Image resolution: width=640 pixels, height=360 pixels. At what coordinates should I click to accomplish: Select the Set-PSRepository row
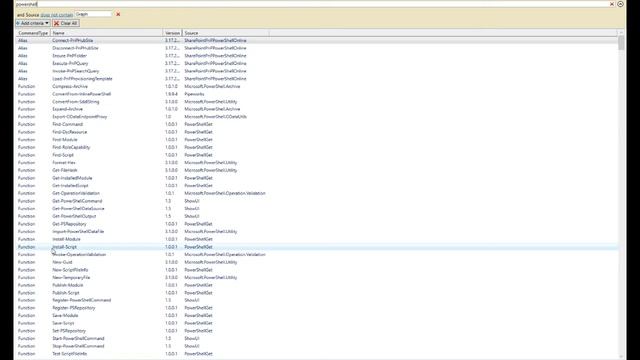click(x=317, y=331)
